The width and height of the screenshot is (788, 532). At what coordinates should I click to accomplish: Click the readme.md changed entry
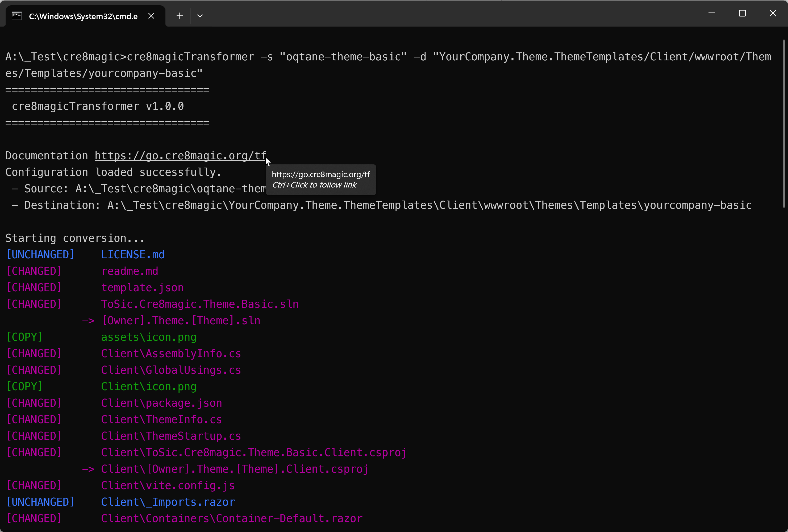pos(130,271)
